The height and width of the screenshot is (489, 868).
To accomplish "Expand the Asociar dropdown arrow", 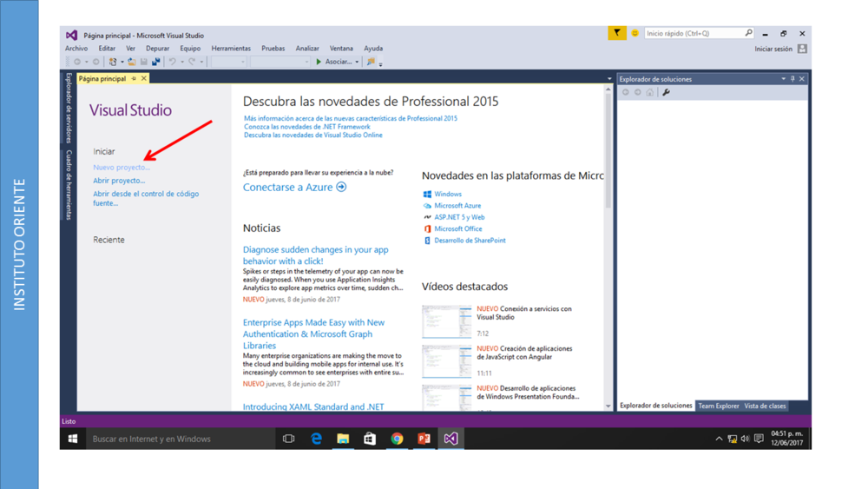I will tap(357, 63).
